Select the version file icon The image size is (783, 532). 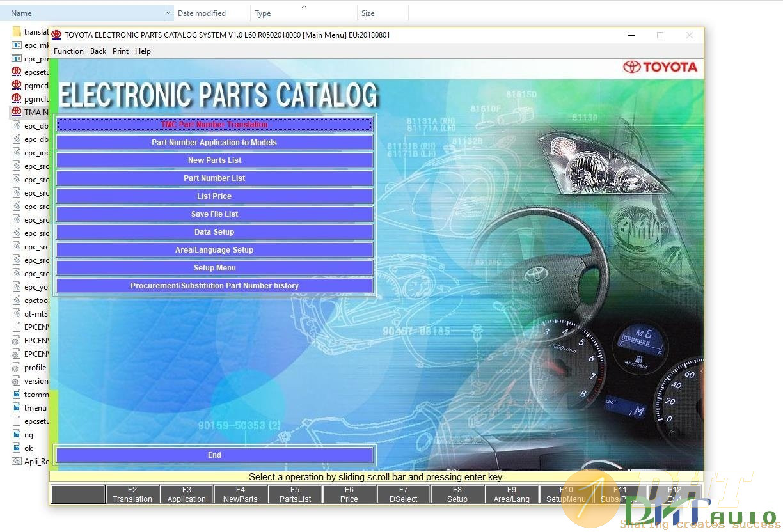[x=17, y=381]
